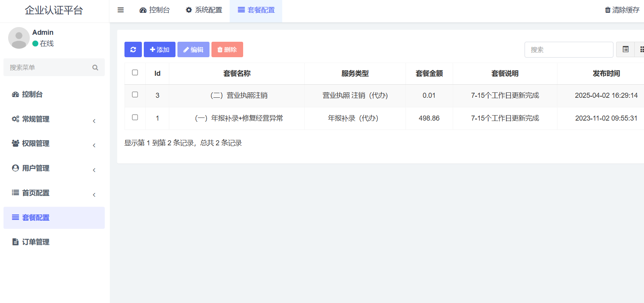The height and width of the screenshot is (303, 644).
Task: Open 订单管理 in the sidebar
Action: 36,242
